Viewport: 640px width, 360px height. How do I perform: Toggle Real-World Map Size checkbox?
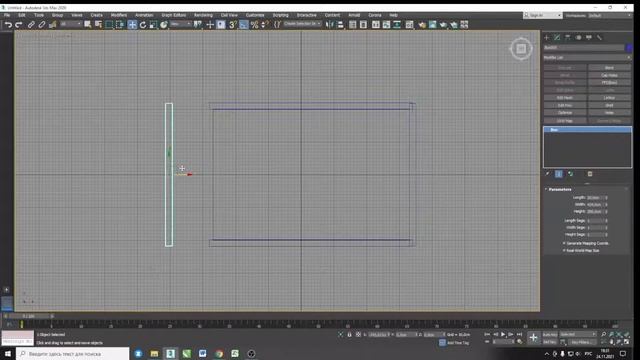point(564,251)
